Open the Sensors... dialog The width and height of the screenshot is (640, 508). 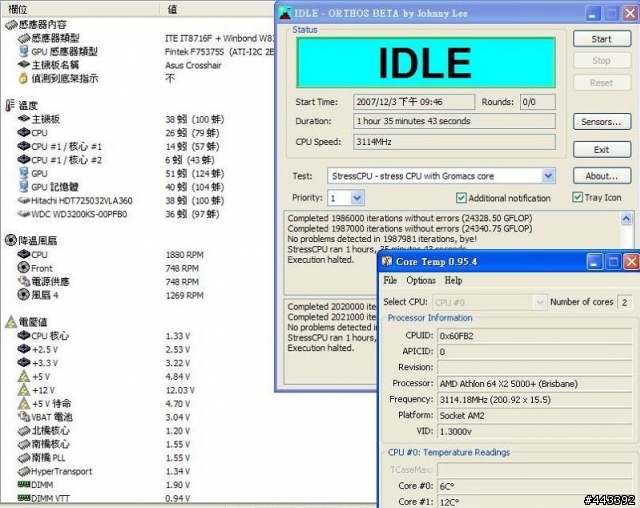coord(602,122)
